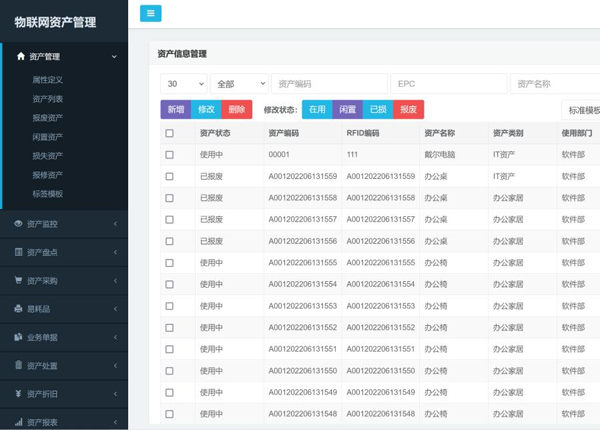Open the page size dropdown showing 30
Viewport: 600px width, 430px height.
(184, 84)
